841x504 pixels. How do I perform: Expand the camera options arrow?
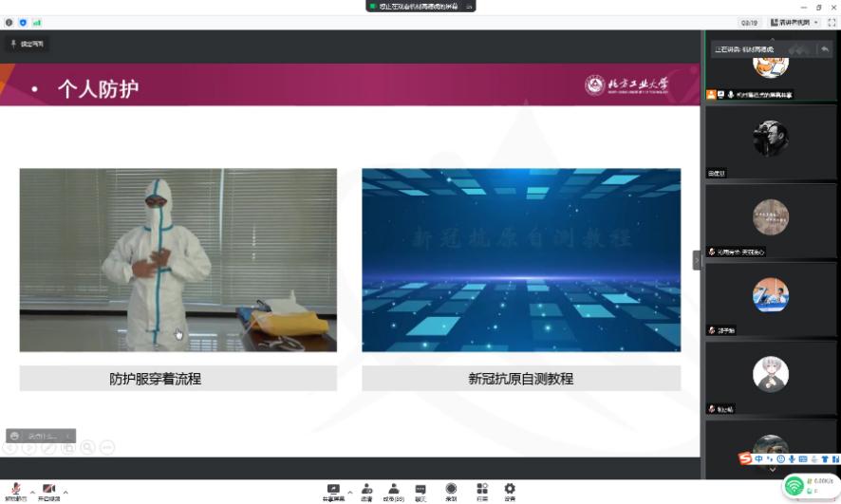(x=65, y=492)
